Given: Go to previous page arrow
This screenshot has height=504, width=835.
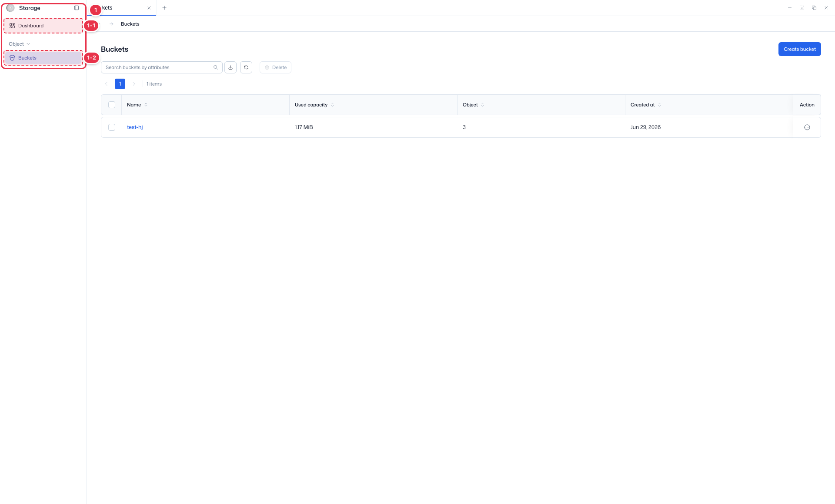Looking at the screenshot, I should (x=106, y=84).
